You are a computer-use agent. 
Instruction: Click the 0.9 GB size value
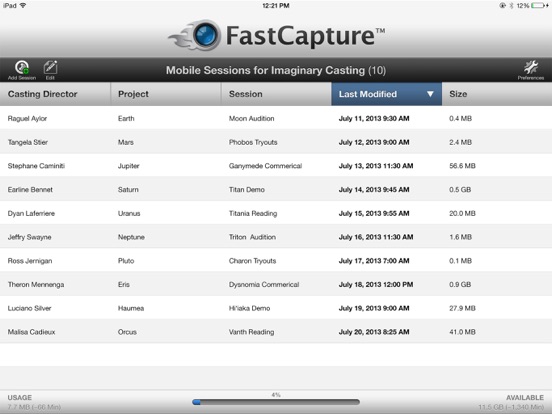(x=460, y=284)
